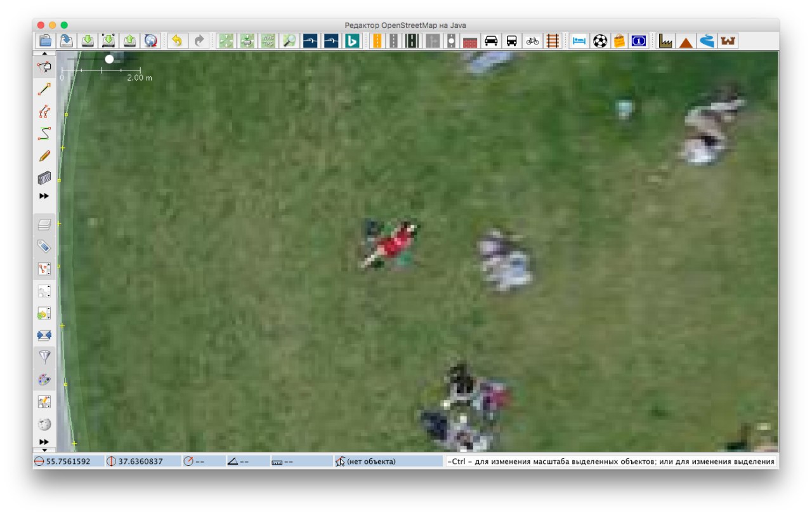Toggle the Wikipedia panel icon
812x516 pixels.
44,424
